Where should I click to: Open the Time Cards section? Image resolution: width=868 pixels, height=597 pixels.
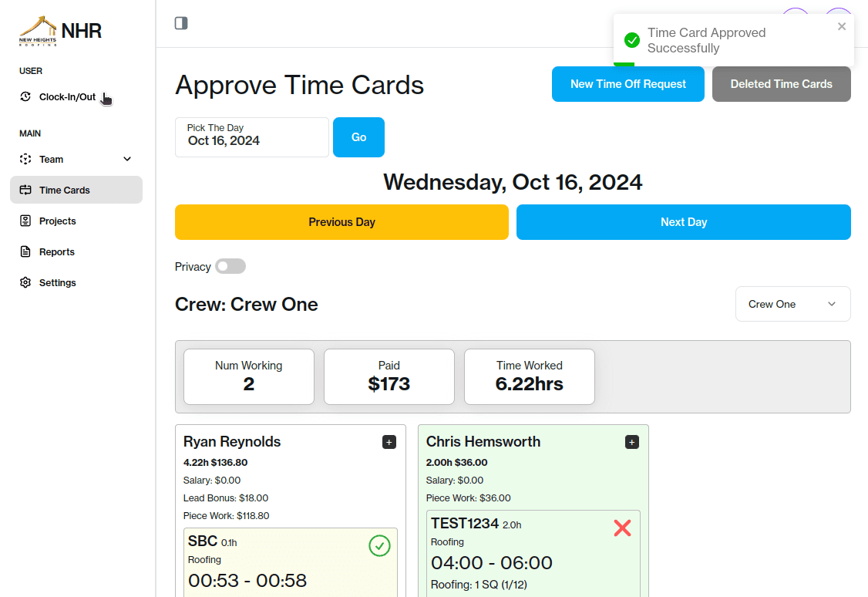66,190
